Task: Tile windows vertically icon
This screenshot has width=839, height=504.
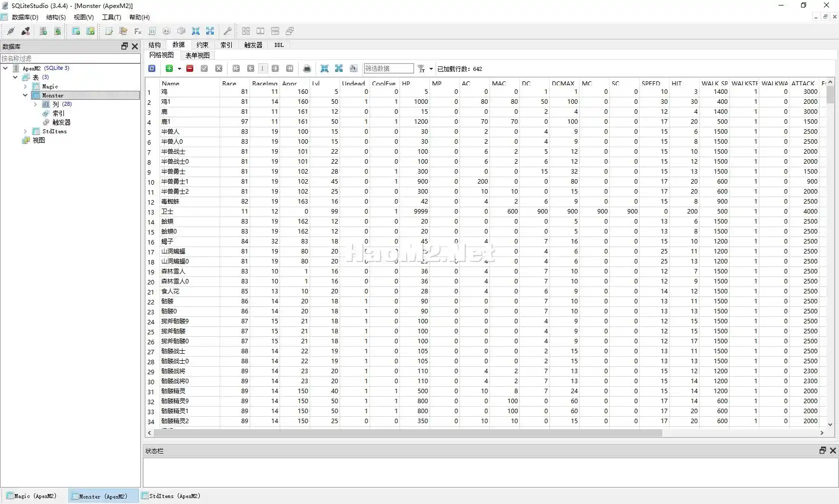Action: tap(275, 31)
